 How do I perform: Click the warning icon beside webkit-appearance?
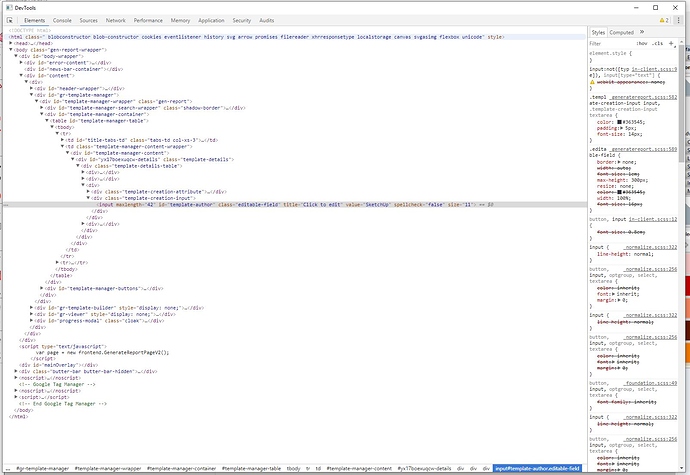coord(592,82)
